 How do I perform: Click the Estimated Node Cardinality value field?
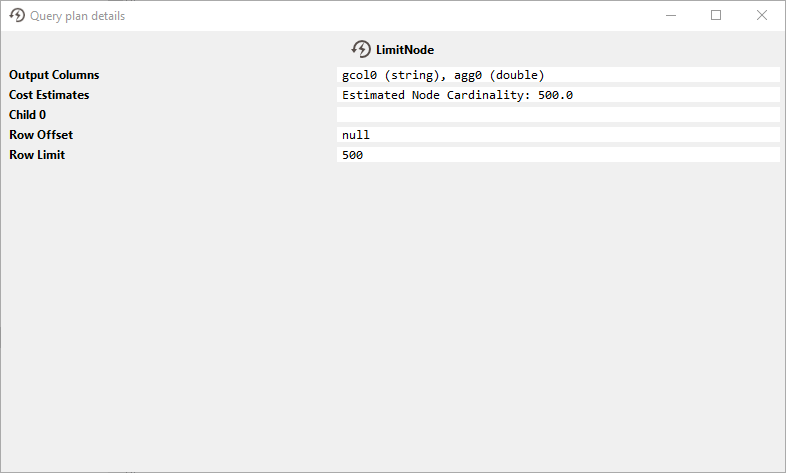click(457, 95)
